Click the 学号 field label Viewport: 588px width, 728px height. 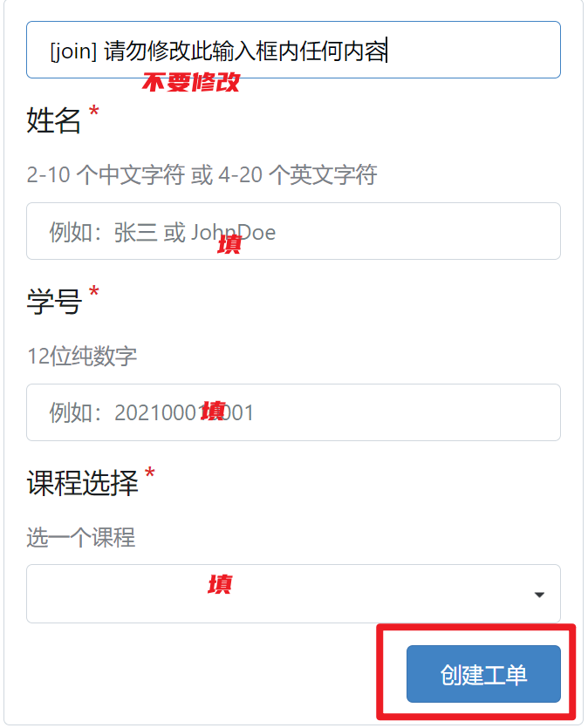pos(54,302)
